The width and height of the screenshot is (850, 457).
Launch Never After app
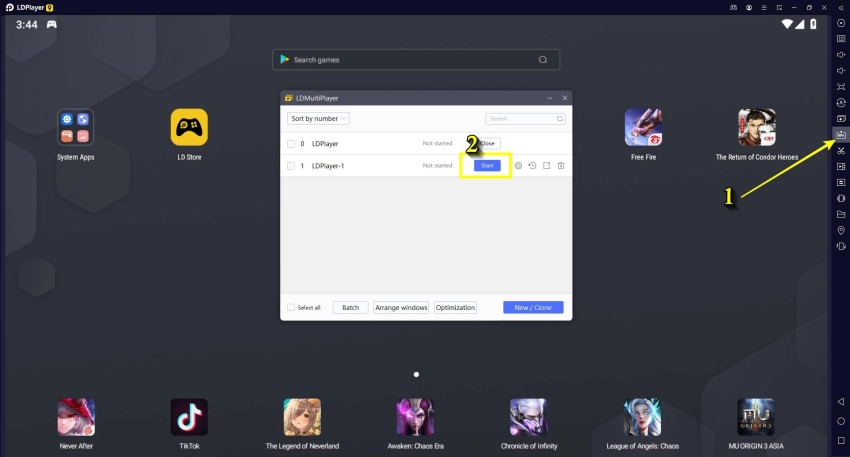pos(76,417)
